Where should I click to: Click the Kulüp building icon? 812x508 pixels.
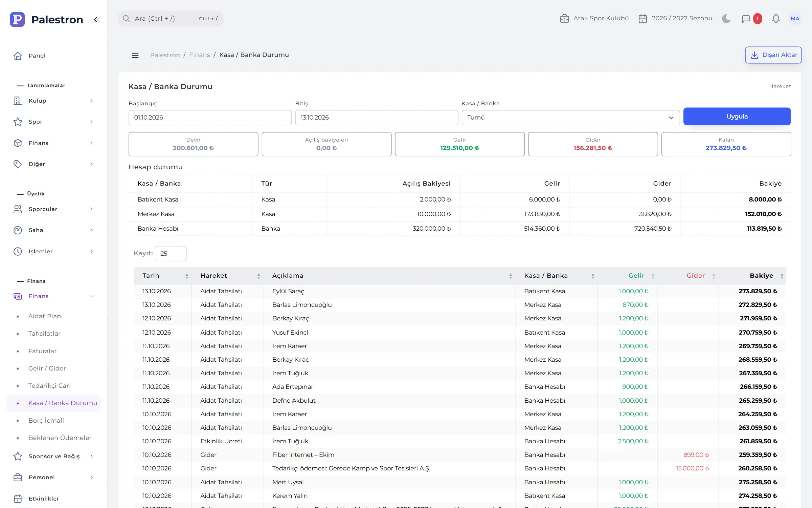click(18, 101)
